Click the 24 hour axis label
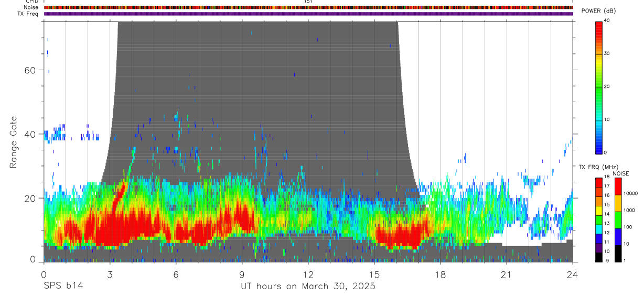The image size is (644, 297). [x=572, y=274]
